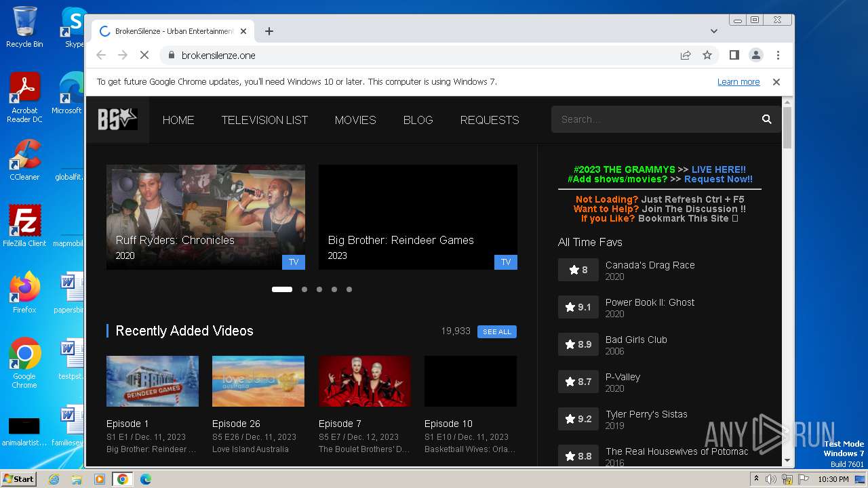Click the page vertical scrollbar
This screenshot has width=868, height=488.
787,127
